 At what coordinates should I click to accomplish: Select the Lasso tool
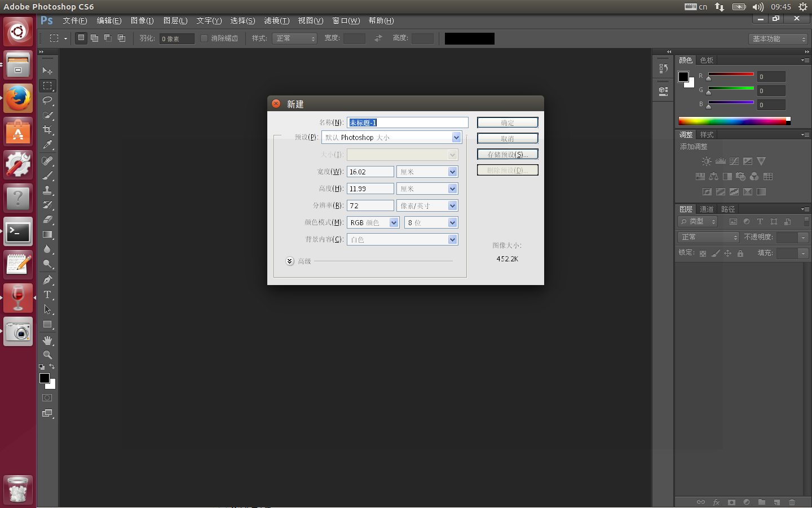47,100
